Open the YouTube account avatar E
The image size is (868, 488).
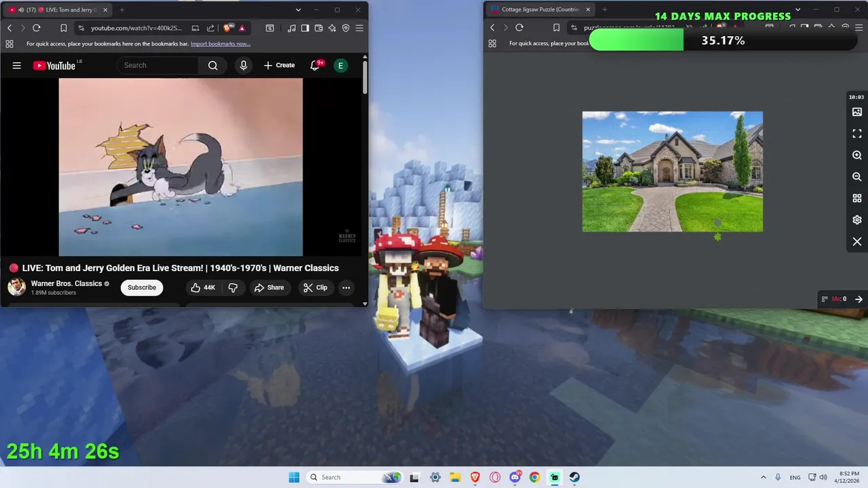[340, 65]
